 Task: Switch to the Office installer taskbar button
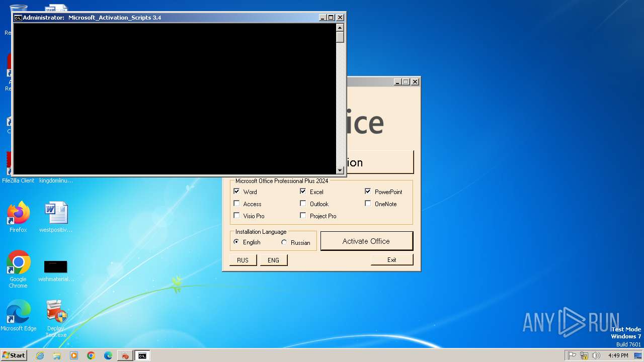pos(124,355)
